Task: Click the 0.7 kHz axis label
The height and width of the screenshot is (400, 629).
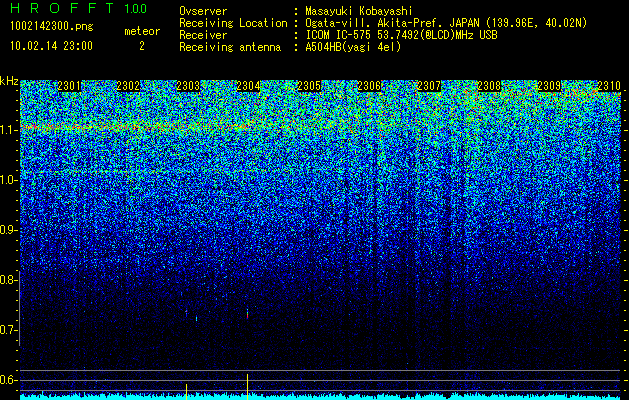Action: point(8,330)
